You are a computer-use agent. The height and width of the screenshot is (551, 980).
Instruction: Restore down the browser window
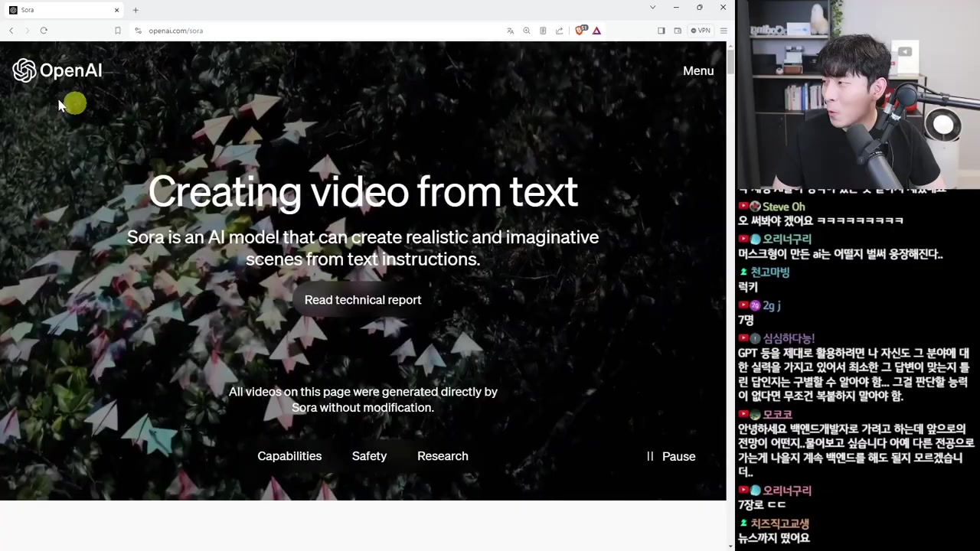tap(699, 7)
